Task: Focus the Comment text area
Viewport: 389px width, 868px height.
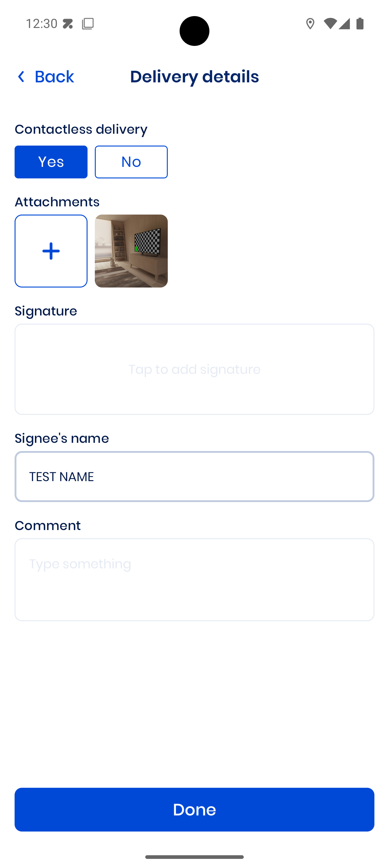Action: (x=194, y=580)
